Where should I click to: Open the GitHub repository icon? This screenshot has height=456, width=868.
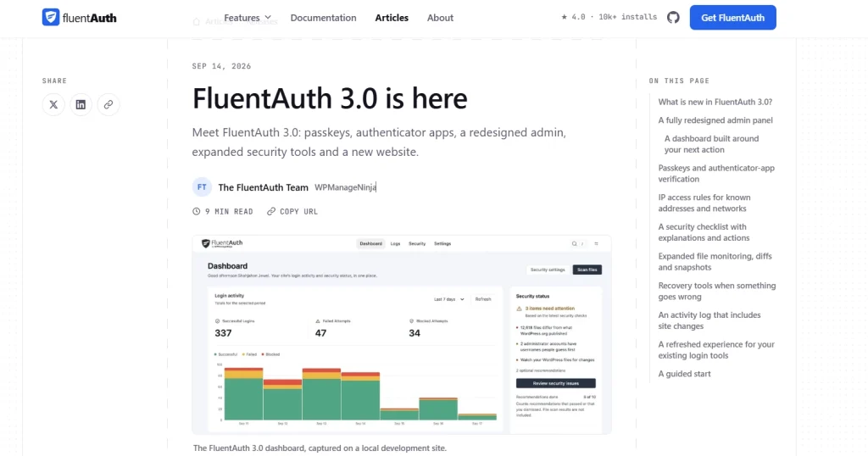[673, 17]
